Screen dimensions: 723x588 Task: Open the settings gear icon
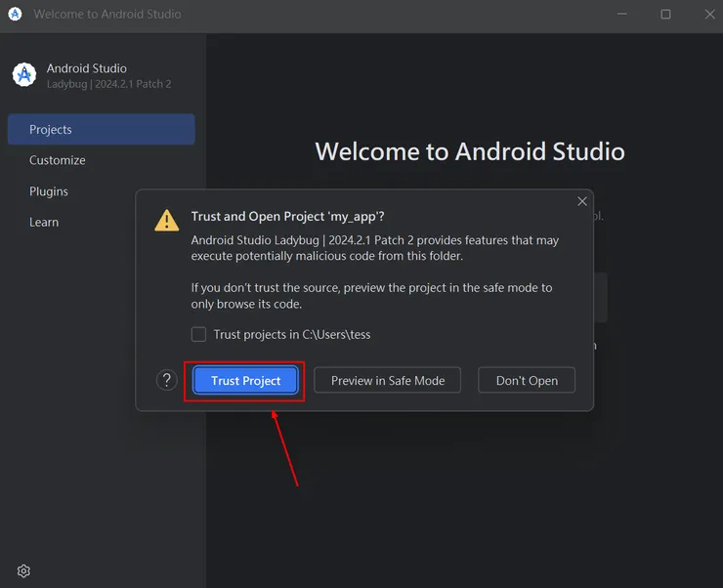coord(23,571)
